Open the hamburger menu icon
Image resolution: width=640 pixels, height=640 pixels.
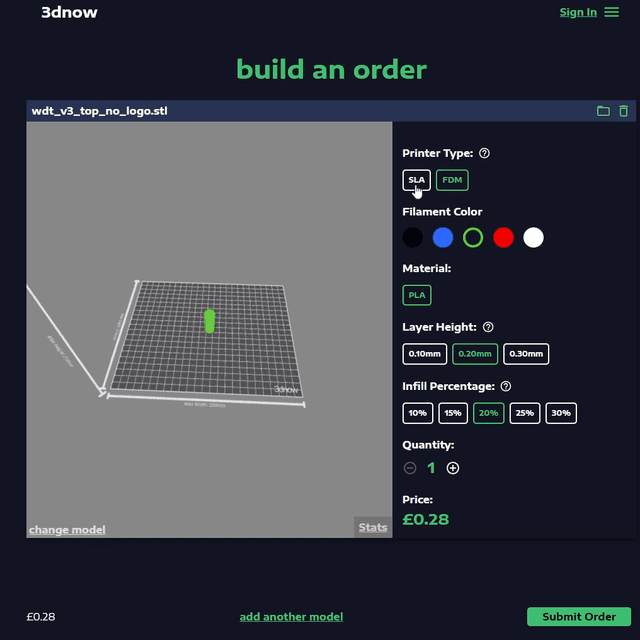click(x=611, y=12)
